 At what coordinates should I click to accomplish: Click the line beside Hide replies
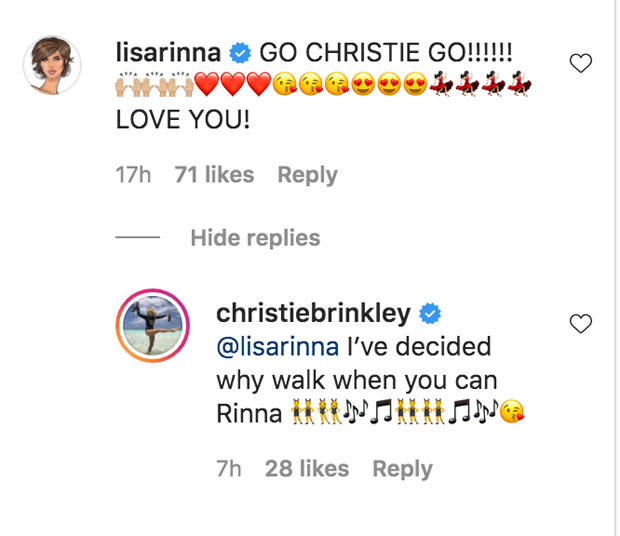pyautogui.click(x=138, y=239)
